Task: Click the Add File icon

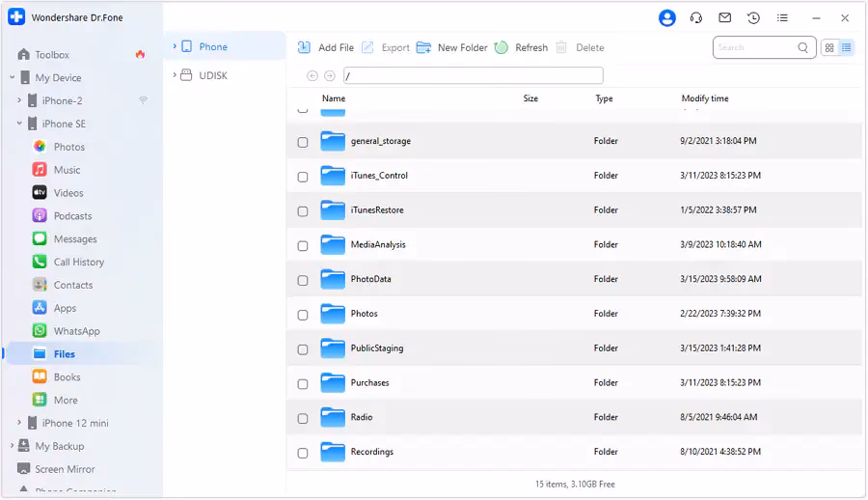Action: pyautogui.click(x=304, y=47)
